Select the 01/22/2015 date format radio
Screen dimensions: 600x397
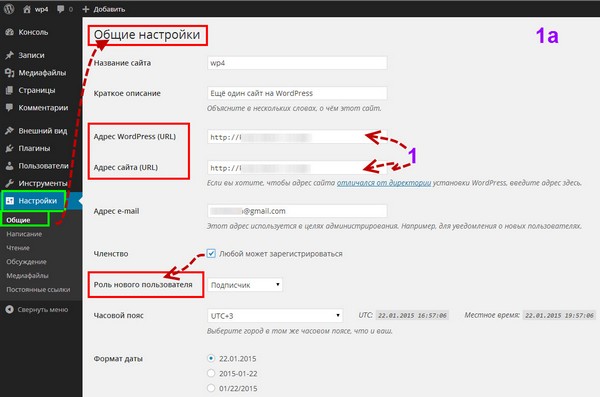pos(211,388)
